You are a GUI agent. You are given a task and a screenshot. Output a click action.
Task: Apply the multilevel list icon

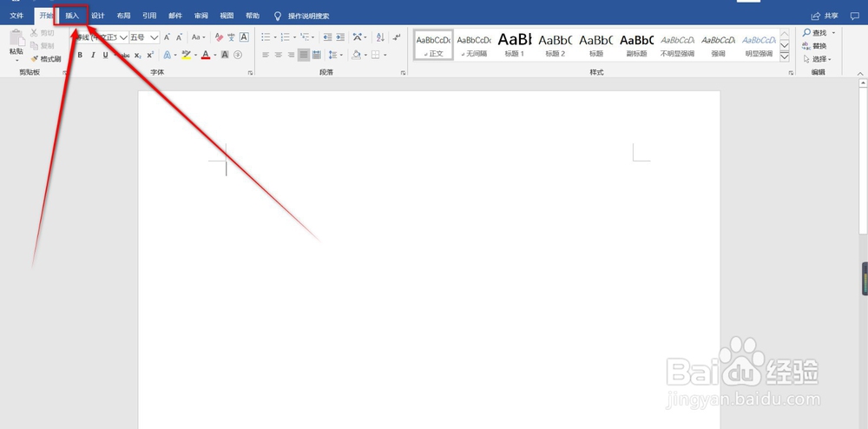tap(305, 37)
